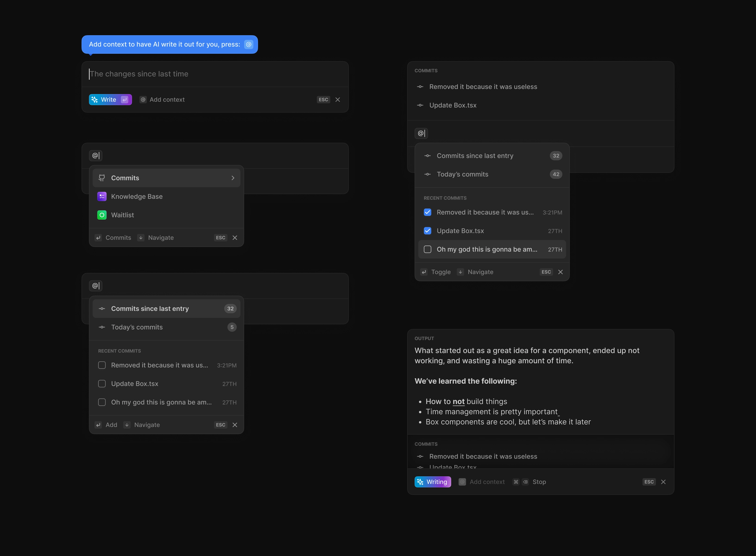Select Waitlist source
756x556 pixels.
click(166, 215)
